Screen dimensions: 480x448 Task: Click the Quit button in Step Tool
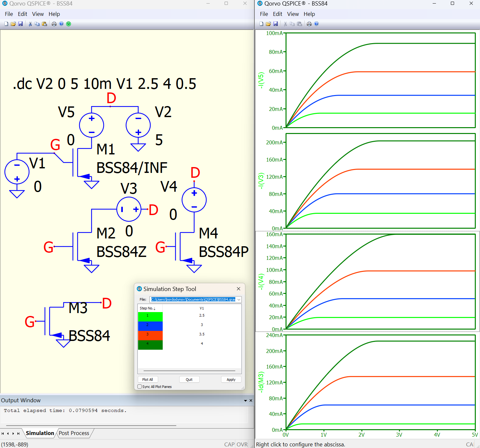189,380
